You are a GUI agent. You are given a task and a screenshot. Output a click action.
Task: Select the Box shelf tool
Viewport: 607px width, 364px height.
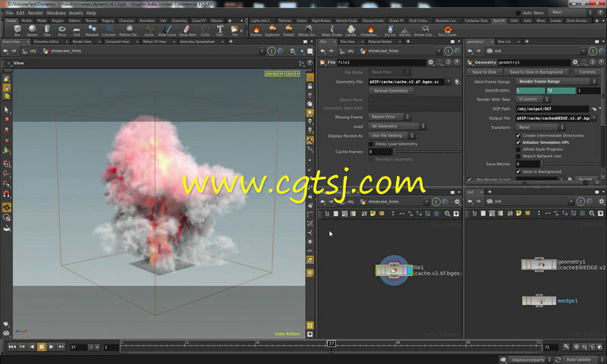click(x=17, y=30)
